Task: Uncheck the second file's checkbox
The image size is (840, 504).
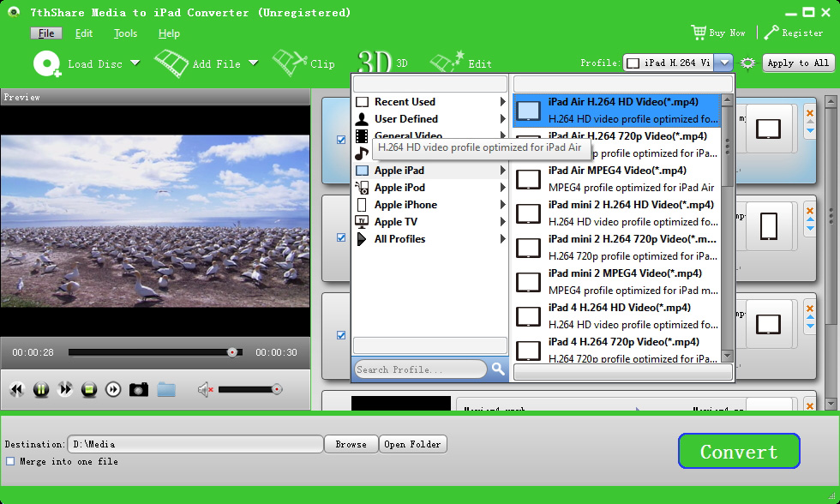Action: click(x=341, y=237)
